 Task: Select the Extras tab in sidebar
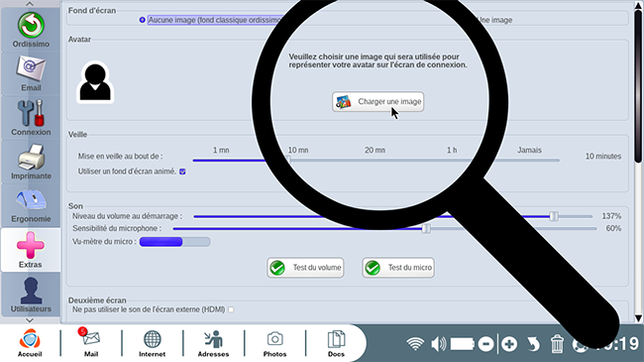[31, 250]
